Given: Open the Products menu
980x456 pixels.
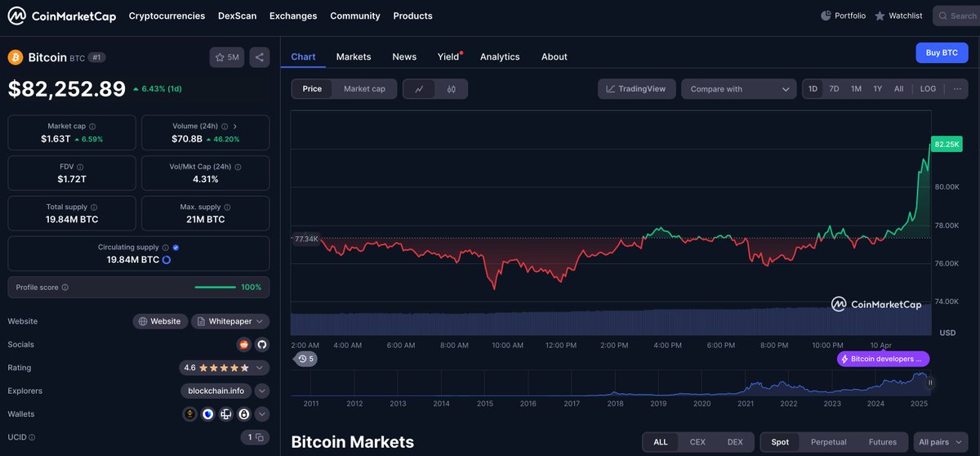Looking at the screenshot, I should [x=412, y=16].
